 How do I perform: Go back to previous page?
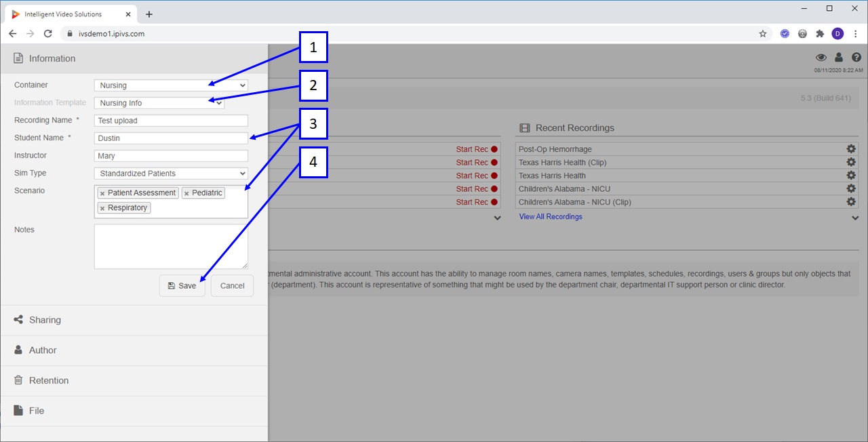click(x=12, y=33)
